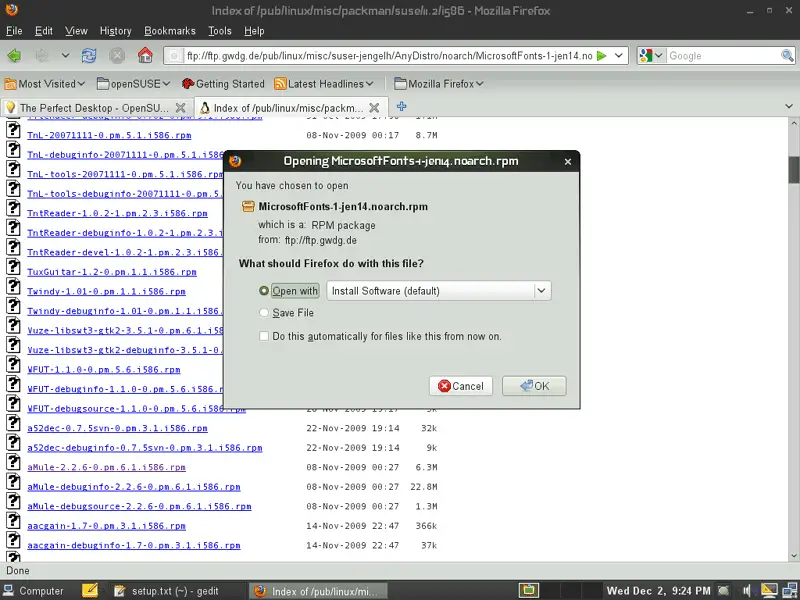Screen dimensions: 800x600
Task: Click the Home toolbar icon
Action: coord(145,56)
